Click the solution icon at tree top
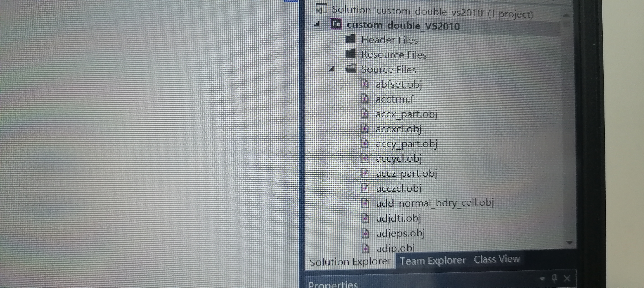The height and width of the screenshot is (288, 644). click(321, 9)
